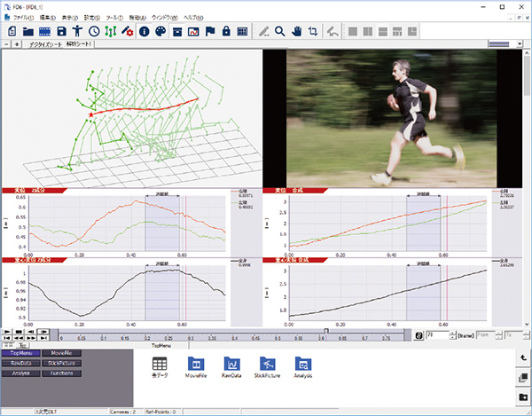
Task: Click the frame number input field
Action: (438, 336)
